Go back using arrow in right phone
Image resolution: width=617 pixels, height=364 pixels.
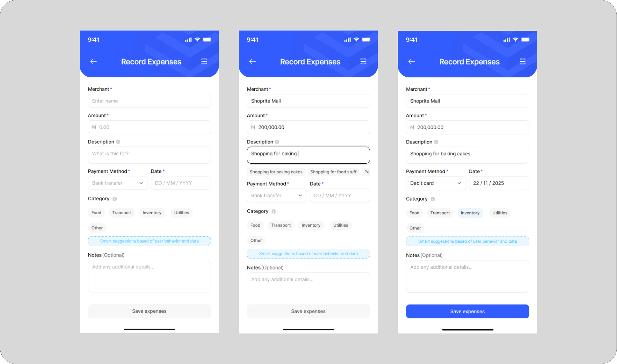[412, 61]
